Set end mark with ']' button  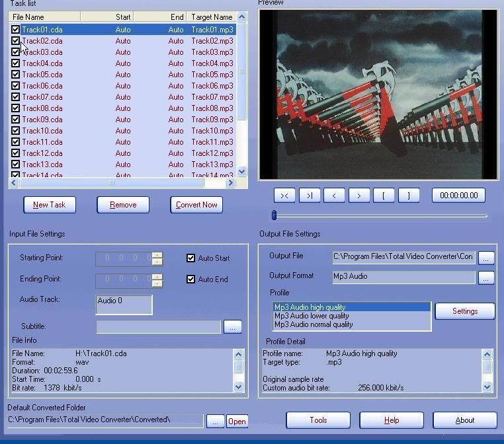pyautogui.click(x=409, y=196)
